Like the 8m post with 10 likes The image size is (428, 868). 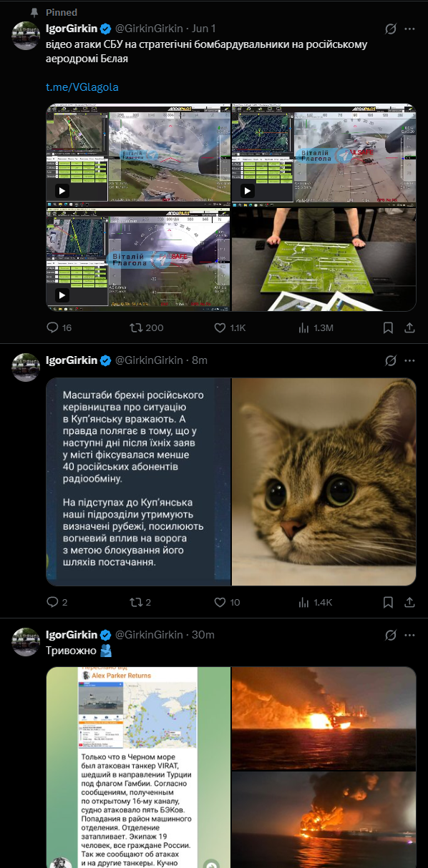coord(227,602)
